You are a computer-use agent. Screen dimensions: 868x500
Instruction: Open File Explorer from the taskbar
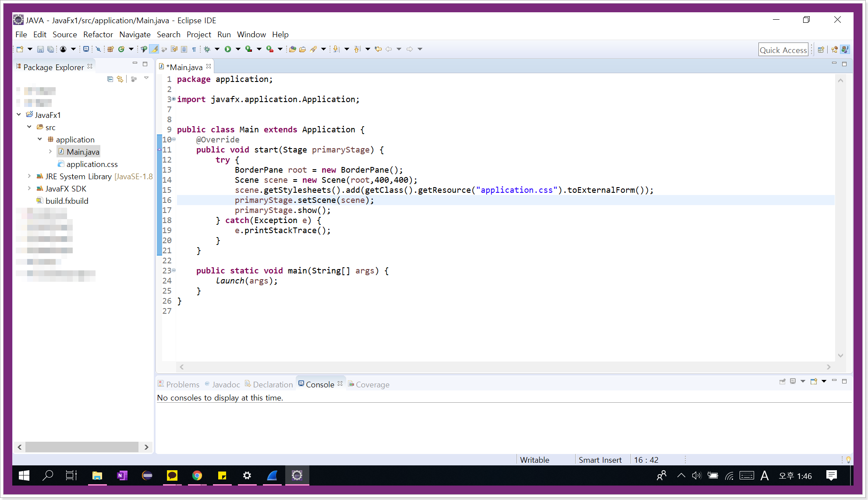tap(97, 475)
